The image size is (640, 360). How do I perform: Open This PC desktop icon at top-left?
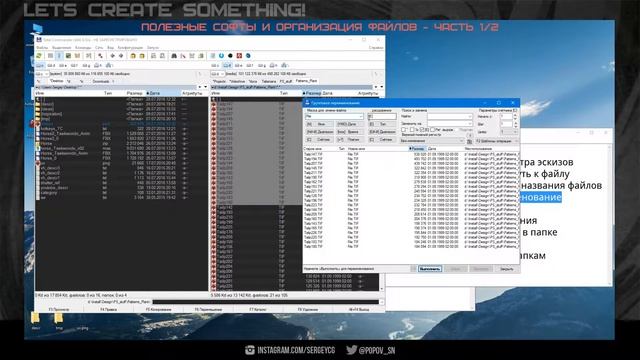point(37,29)
